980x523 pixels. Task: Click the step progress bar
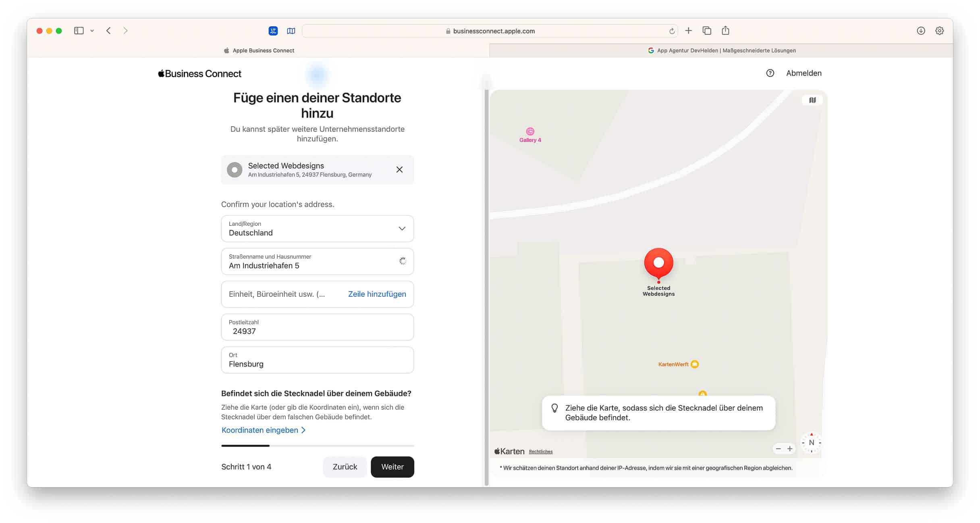tap(318, 446)
